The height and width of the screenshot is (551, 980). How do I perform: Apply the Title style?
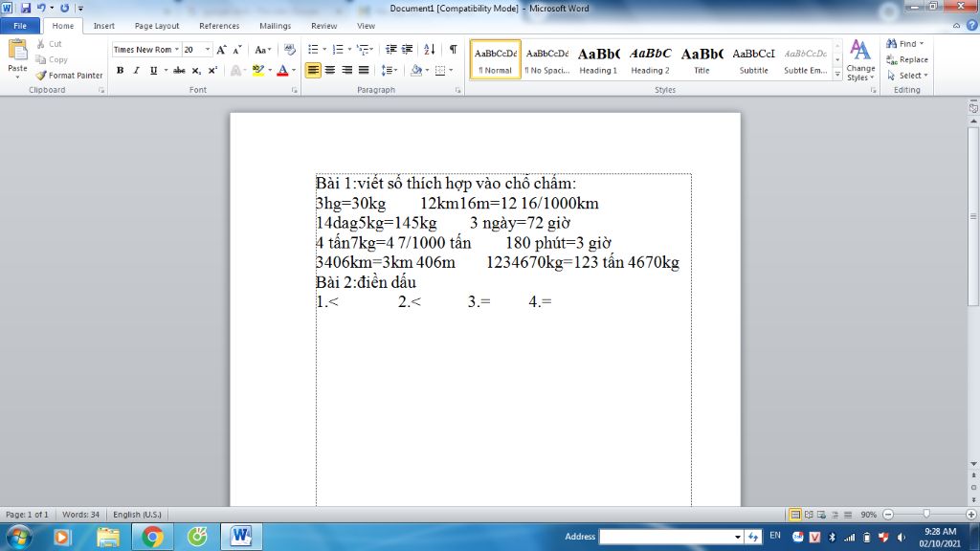(x=702, y=60)
